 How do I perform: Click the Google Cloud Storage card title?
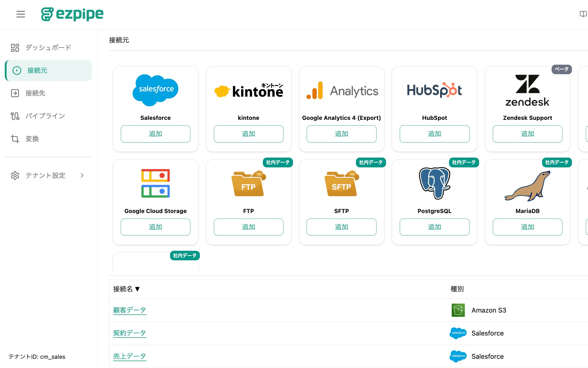[156, 211]
